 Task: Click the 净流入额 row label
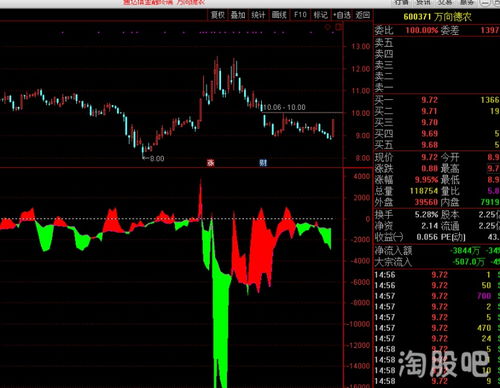tap(393, 250)
